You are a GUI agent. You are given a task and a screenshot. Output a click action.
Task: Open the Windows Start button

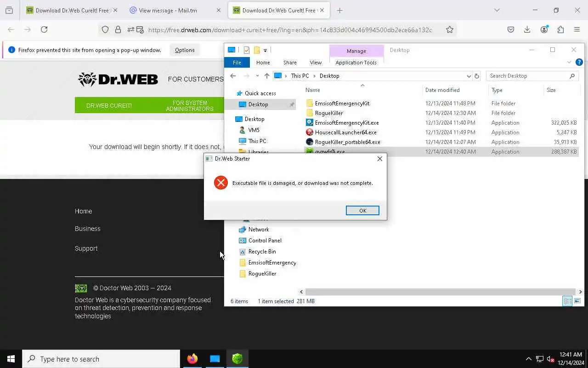pos(11,359)
